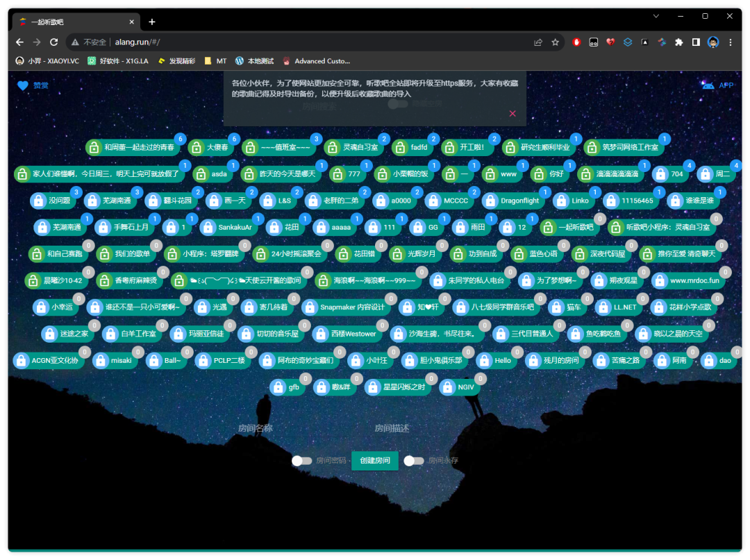This screenshot has height=560, width=750.
Task: Dismiss the notification banner with the red X
Action: [x=512, y=113]
